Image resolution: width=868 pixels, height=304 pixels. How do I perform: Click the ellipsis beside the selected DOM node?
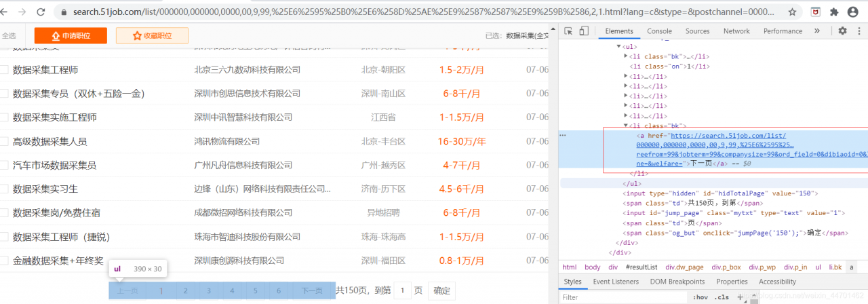click(562, 135)
